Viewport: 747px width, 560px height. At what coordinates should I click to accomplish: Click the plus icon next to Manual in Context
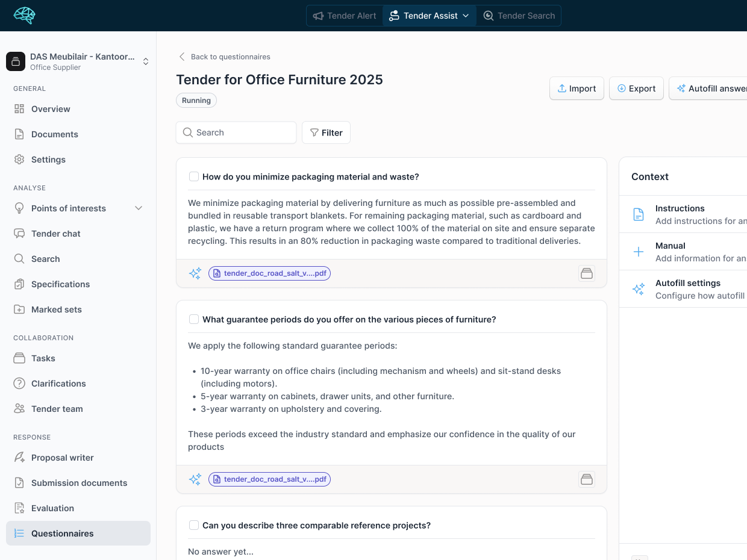639,252
